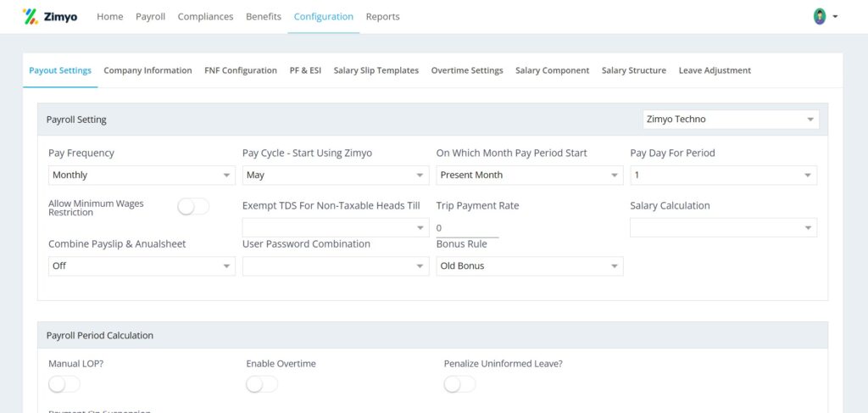Open PF & ESI tab
The height and width of the screenshot is (413, 868).
(305, 70)
